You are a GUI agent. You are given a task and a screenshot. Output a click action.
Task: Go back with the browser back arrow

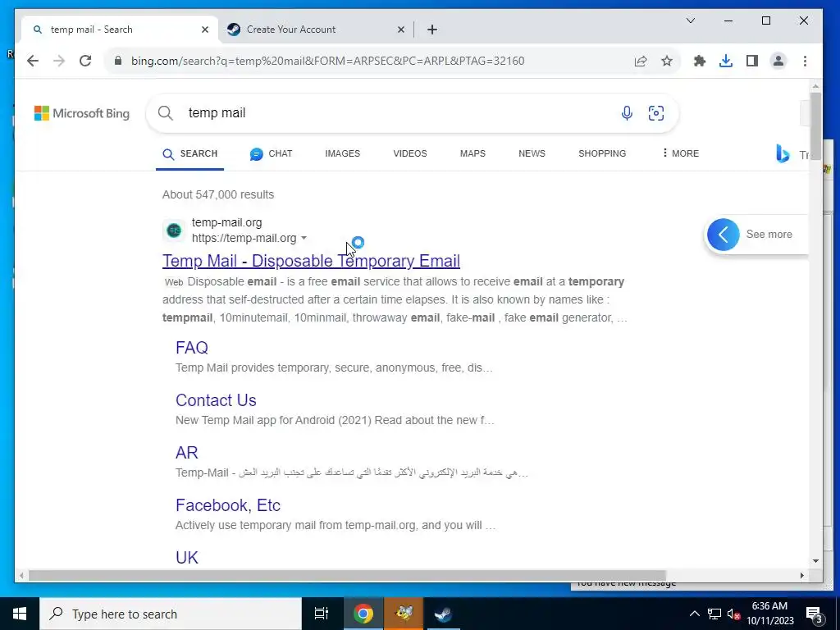[x=33, y=61]
